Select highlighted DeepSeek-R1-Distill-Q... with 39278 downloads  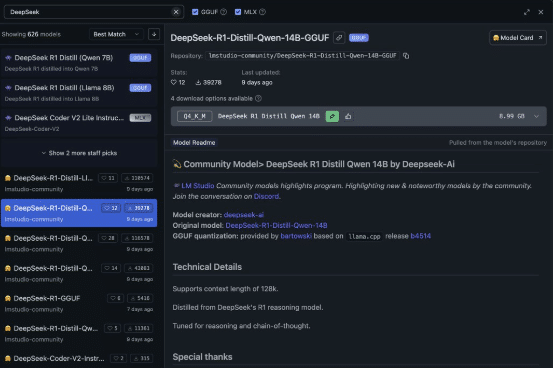79,213
